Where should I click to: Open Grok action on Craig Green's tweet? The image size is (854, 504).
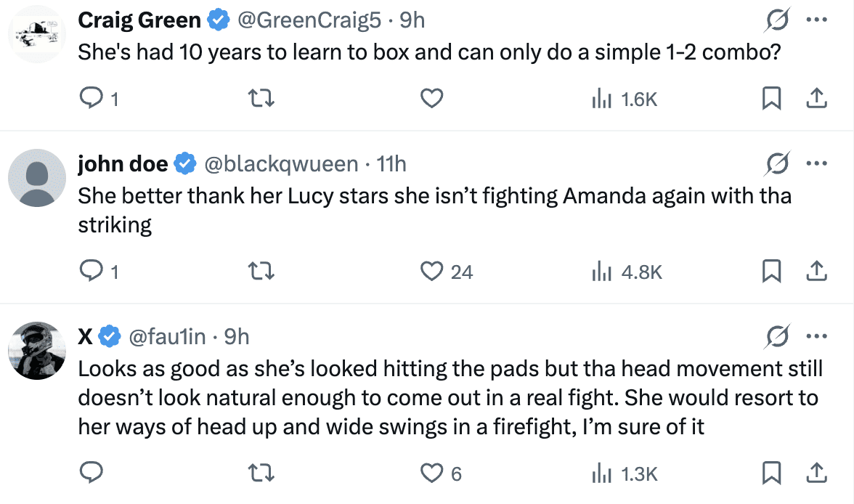[778, 21]
